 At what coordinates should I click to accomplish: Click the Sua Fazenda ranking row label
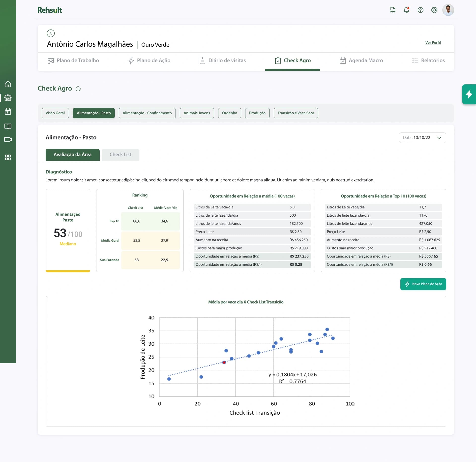tap(109, 260)
